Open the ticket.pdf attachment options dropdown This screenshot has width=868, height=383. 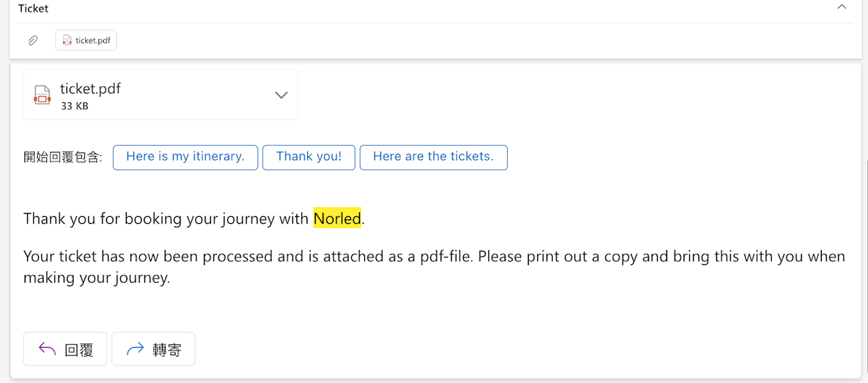pos(281,95)
